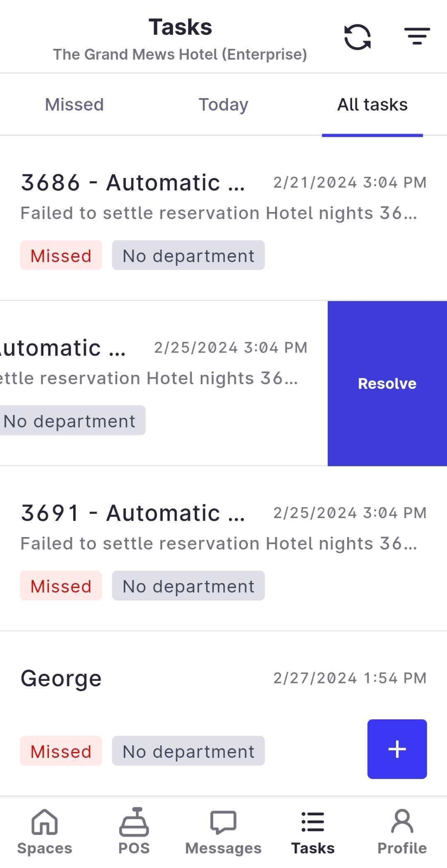
Task: Select the All tasks tab
Action: (372, 105)
